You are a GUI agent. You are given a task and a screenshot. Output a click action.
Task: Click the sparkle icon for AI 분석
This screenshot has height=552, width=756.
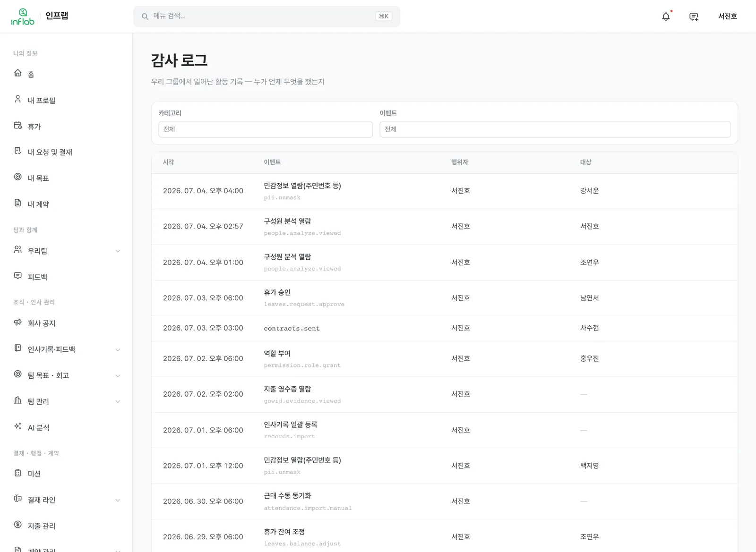click(x=18, y=426)
